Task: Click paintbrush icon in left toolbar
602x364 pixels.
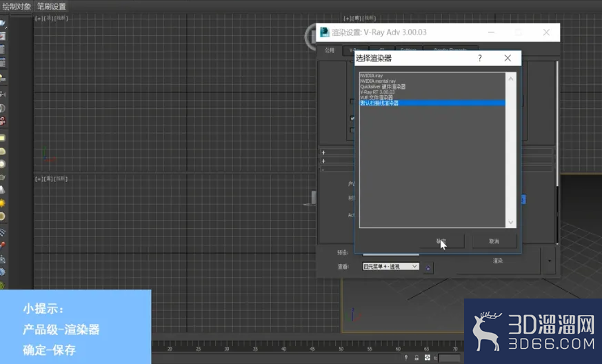Action: 2,245
